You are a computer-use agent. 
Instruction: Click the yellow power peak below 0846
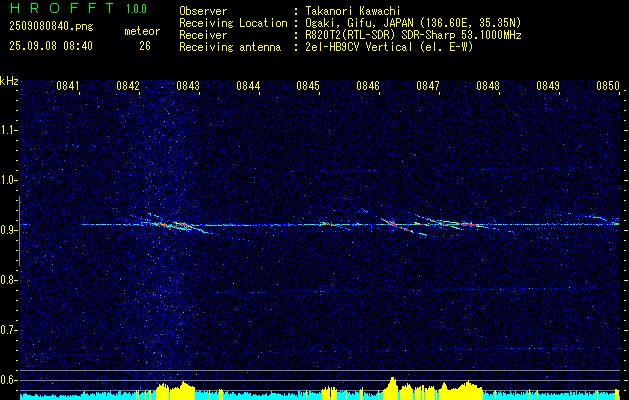pos(392,386)
